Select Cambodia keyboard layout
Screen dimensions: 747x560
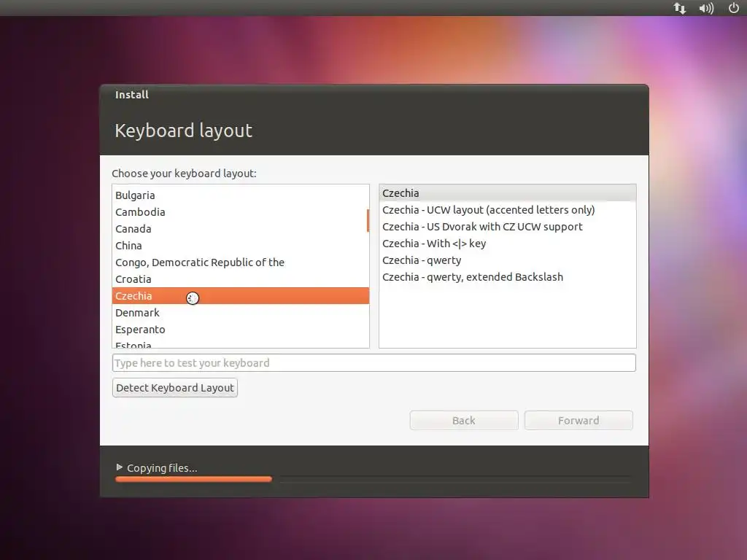pyautogui.click(x=241, y=212)
